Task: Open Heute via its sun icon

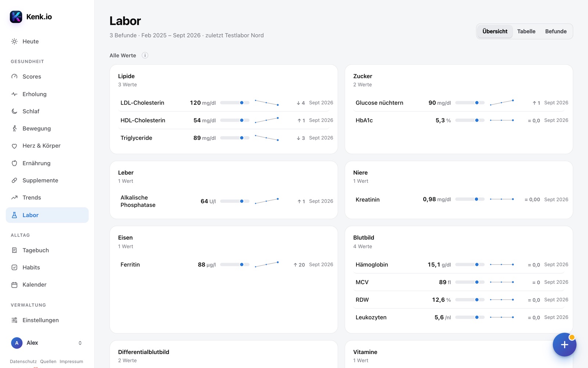Action: 14,41
